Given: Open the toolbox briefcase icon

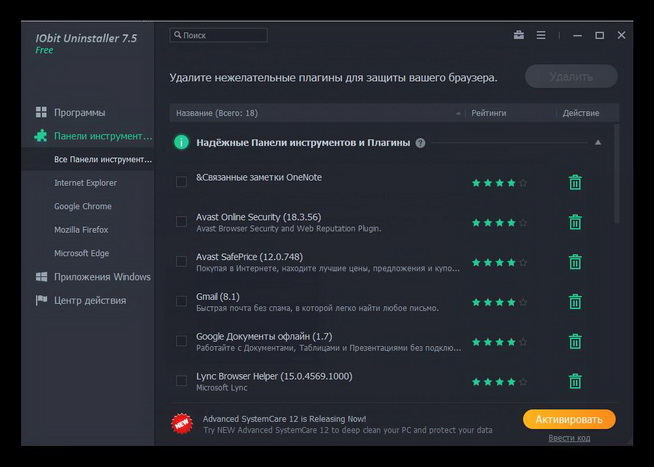Looking at the screenshot, I should point(519,35).
